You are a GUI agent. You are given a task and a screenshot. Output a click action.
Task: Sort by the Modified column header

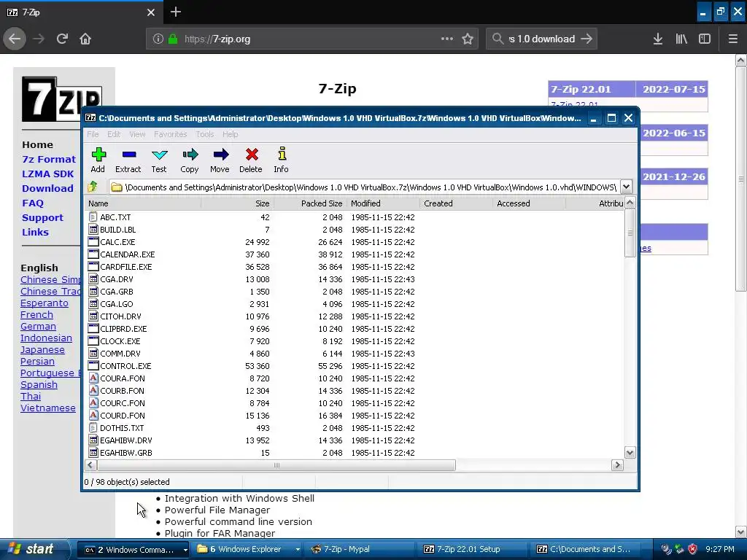pos(383,203)
